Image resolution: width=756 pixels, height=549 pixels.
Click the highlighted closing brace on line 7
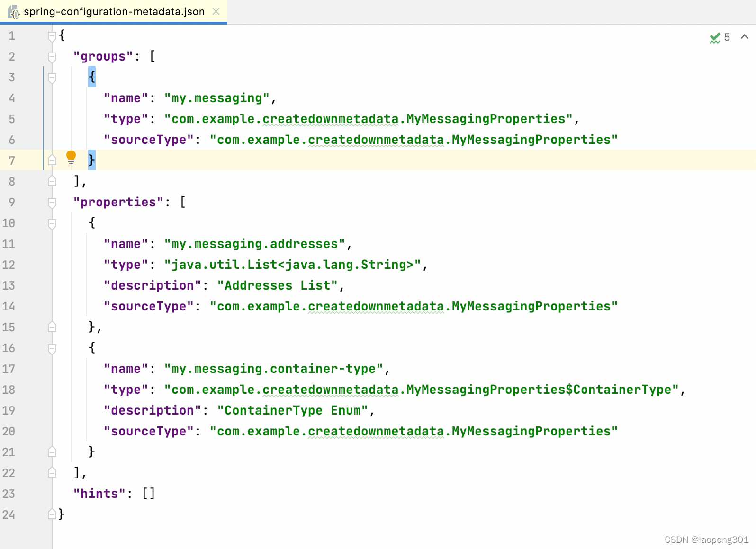click(92, 160)
